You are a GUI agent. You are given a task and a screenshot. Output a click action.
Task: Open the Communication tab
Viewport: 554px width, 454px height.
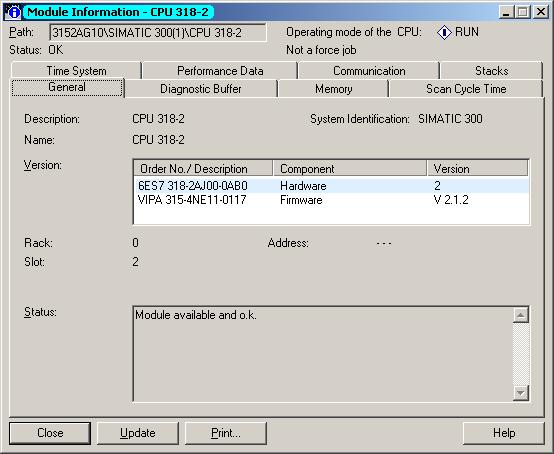click(x=369, y=71)
